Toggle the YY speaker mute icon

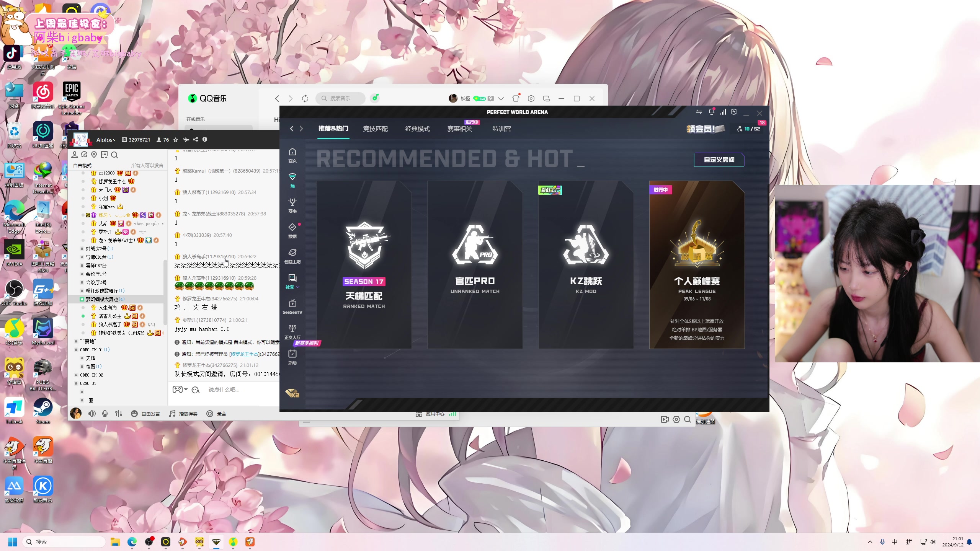click(92, 414)
